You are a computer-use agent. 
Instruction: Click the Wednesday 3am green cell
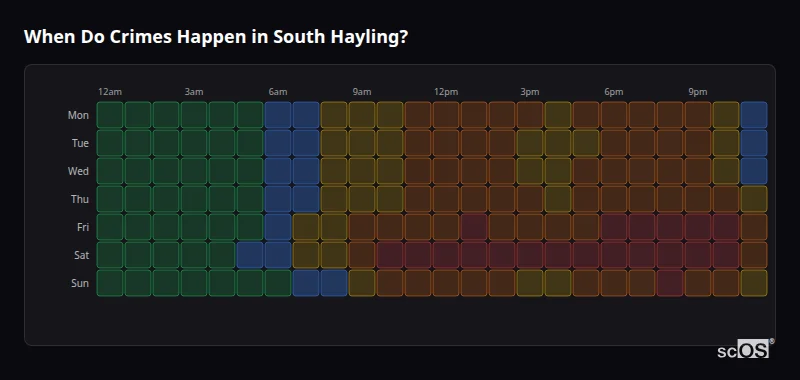(x=194, y=171)
